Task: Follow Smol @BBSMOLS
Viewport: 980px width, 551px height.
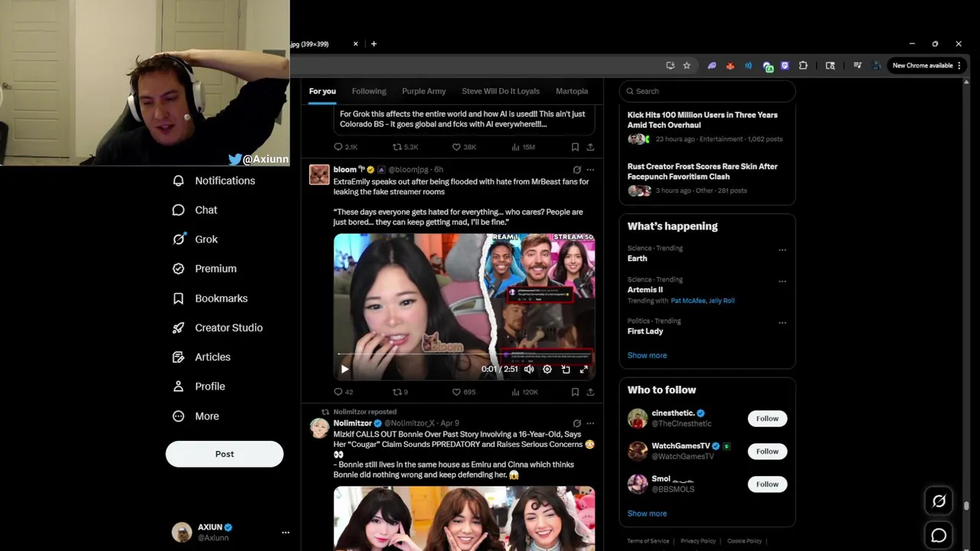Action: tap(767, 484)
